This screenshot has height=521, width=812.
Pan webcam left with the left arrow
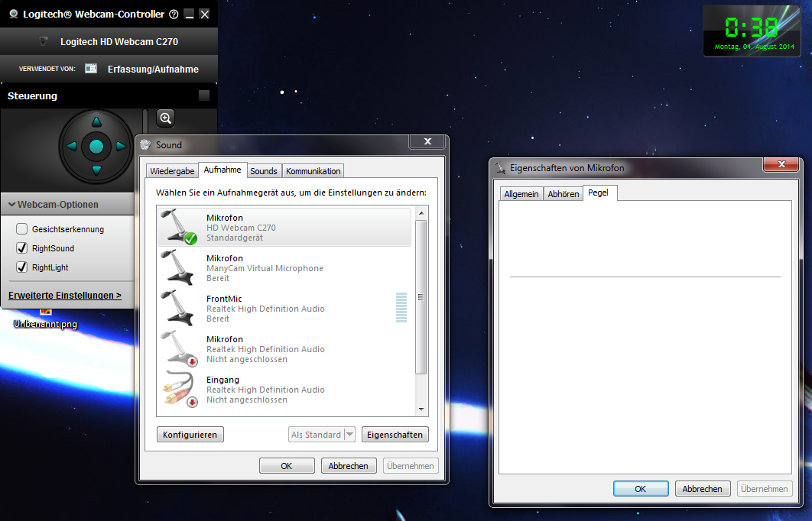coord(72,147)
